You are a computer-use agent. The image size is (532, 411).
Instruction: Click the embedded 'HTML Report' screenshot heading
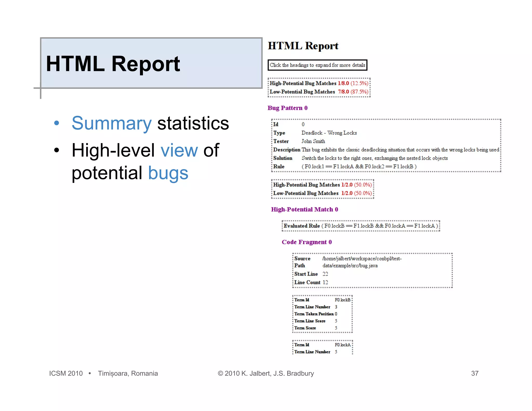coord(303,46)
